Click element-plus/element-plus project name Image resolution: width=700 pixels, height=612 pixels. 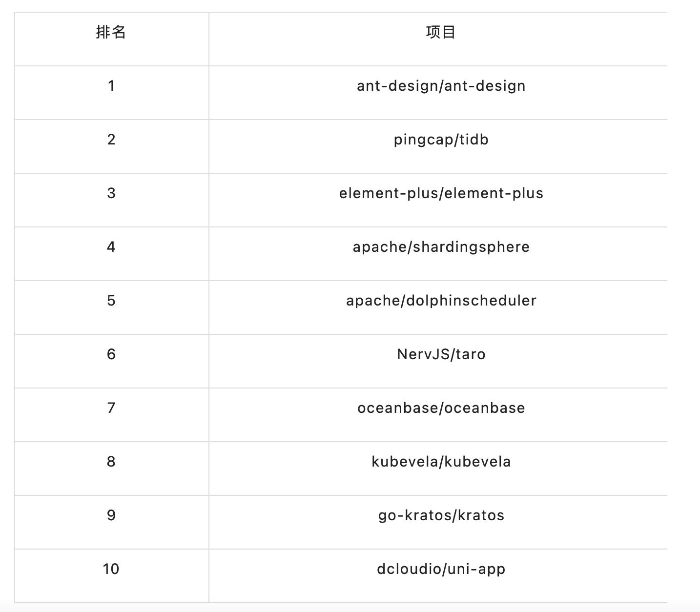coord(441,193)
